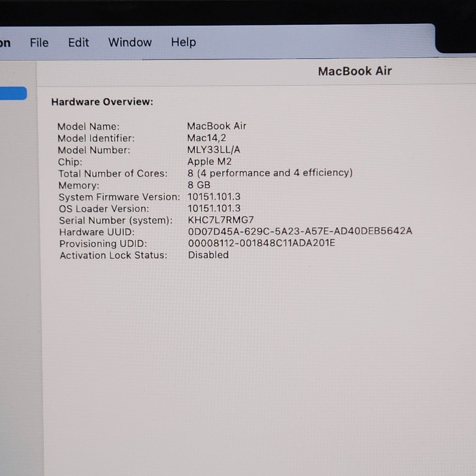The width and height of the screenshot is (476, 476).
Task: Select the 8 GB memory value
Action: click(x=199, y=185)
